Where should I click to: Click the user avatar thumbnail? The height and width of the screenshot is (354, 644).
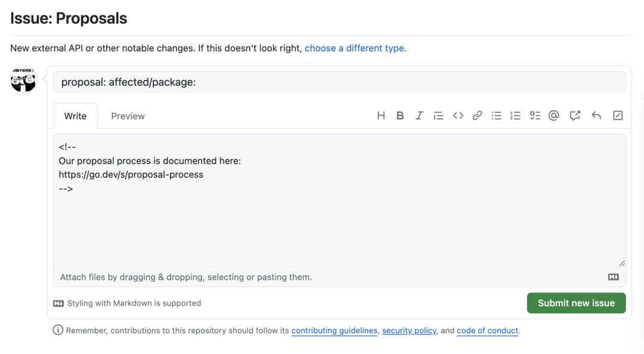[23, 79]
